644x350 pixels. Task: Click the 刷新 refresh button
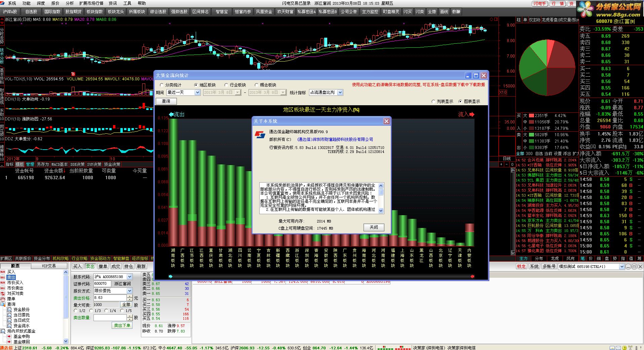click(x=141, y=266)
